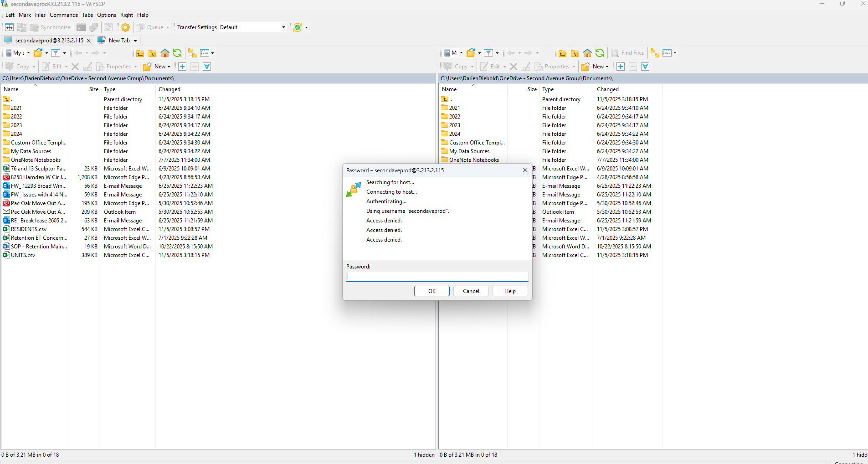This screenshot has height=464, width=868.
Task: Click Select Files plus icon in left panel
Action: 182,67
